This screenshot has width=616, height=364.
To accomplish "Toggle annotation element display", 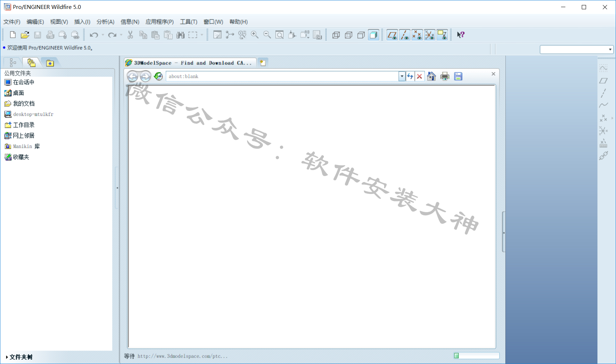I will coord(442,35).
